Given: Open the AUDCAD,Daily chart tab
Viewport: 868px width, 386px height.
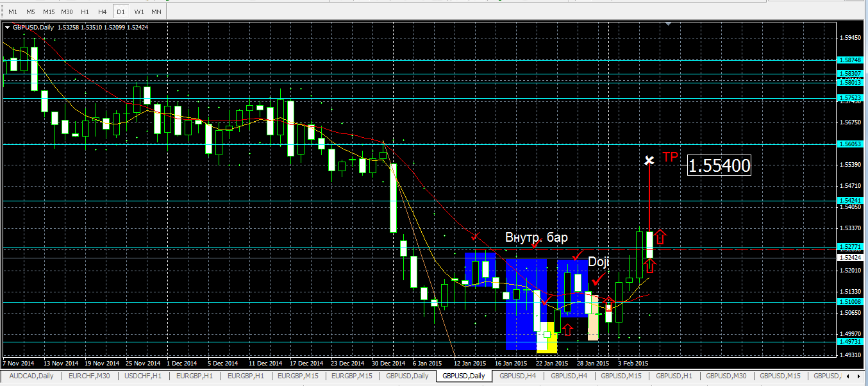Looking at the screenshot, I should pos(32,376).
